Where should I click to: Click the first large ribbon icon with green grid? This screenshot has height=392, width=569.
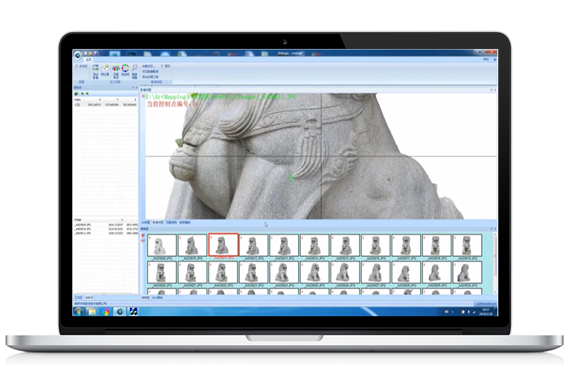(x=95, y=68)
